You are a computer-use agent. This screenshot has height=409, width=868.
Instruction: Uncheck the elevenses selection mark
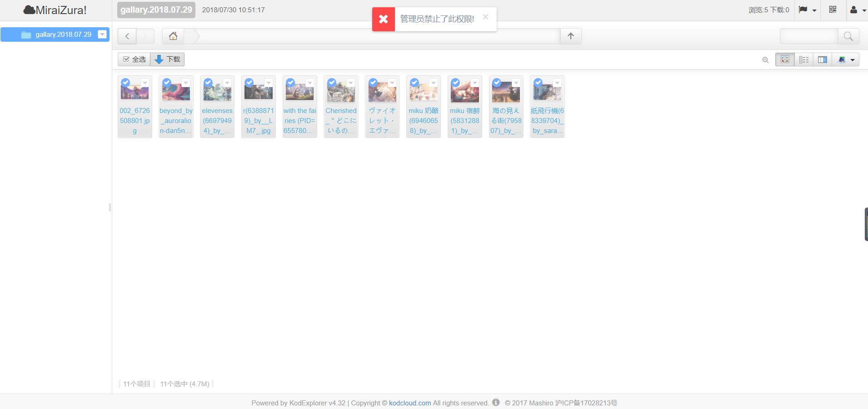[x=208, y=83]
